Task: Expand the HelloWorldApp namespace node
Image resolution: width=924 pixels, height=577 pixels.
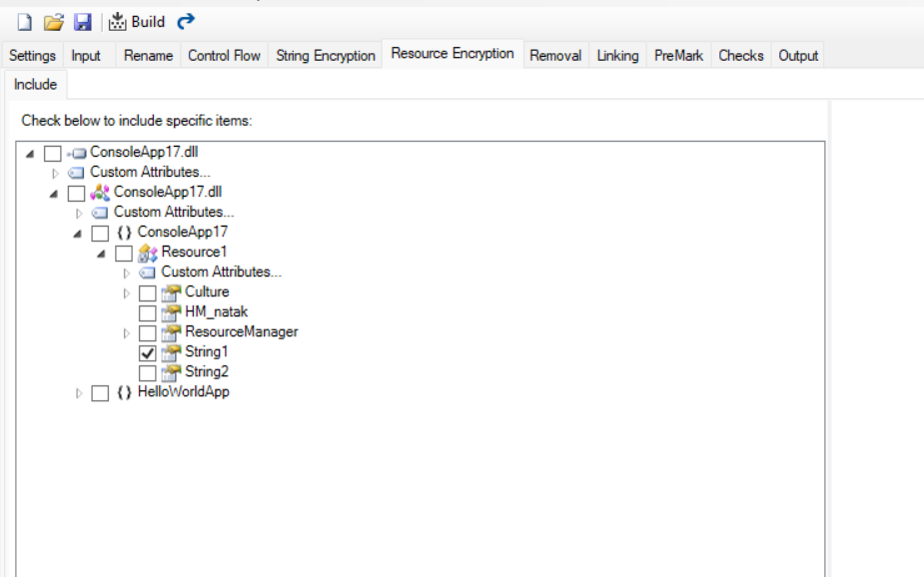Action: [x=78, y=394]
